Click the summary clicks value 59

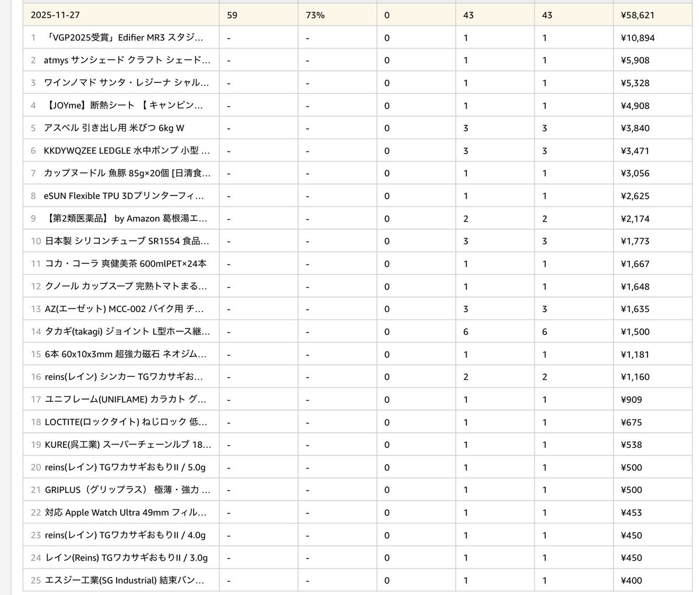232,15
